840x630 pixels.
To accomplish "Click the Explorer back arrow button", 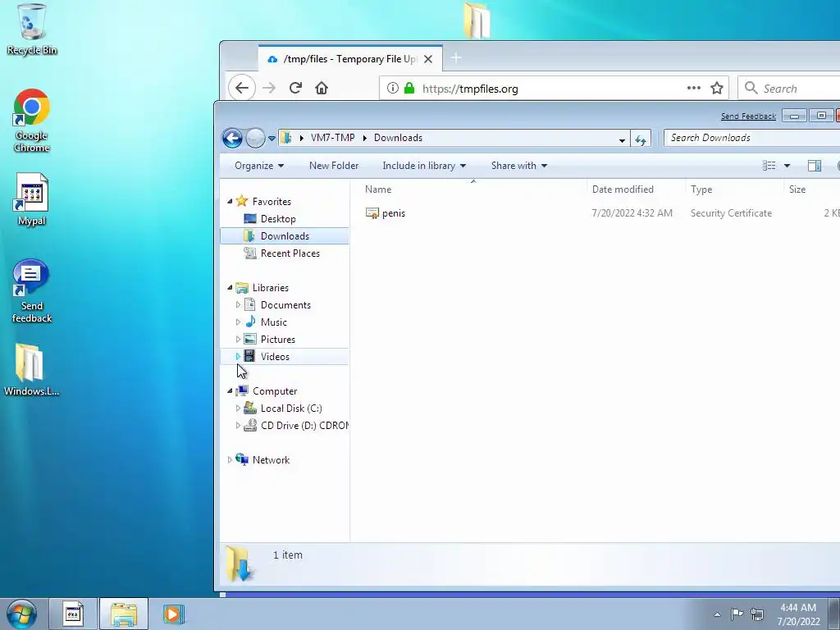I will click(232, 138).
